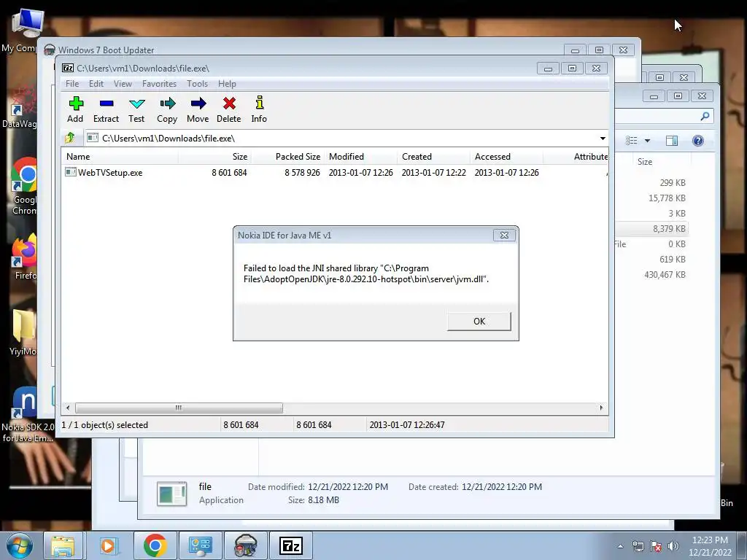
Task: Click the taskbar clock showing 12:23 PM
Action: click(710, 546)
